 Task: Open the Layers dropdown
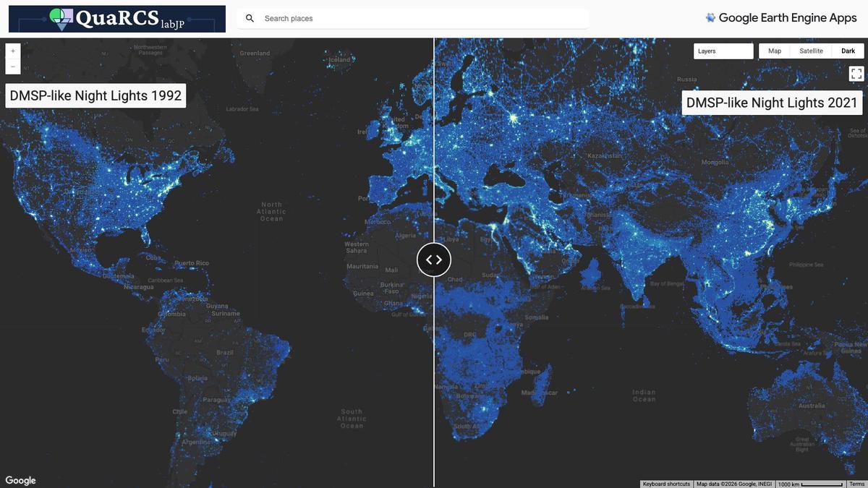723,51
